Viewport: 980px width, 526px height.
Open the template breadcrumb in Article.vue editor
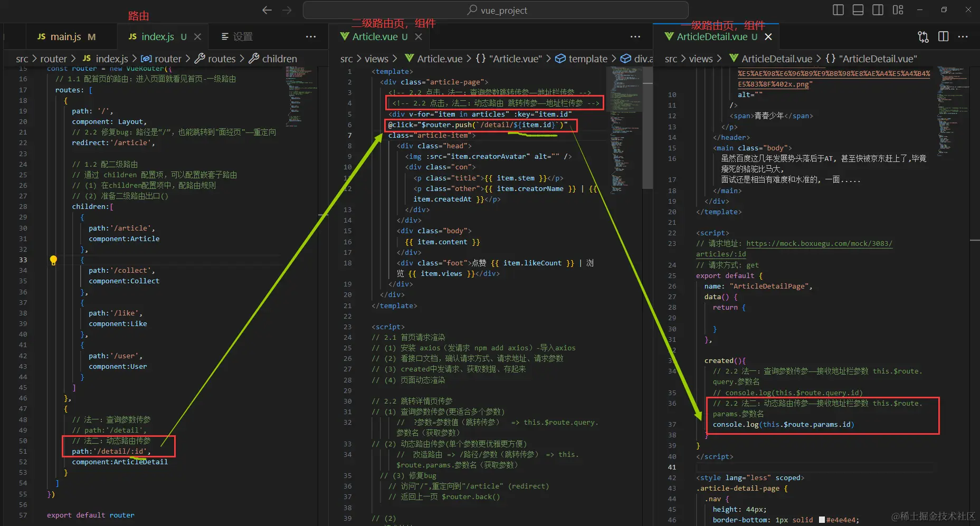588,59
